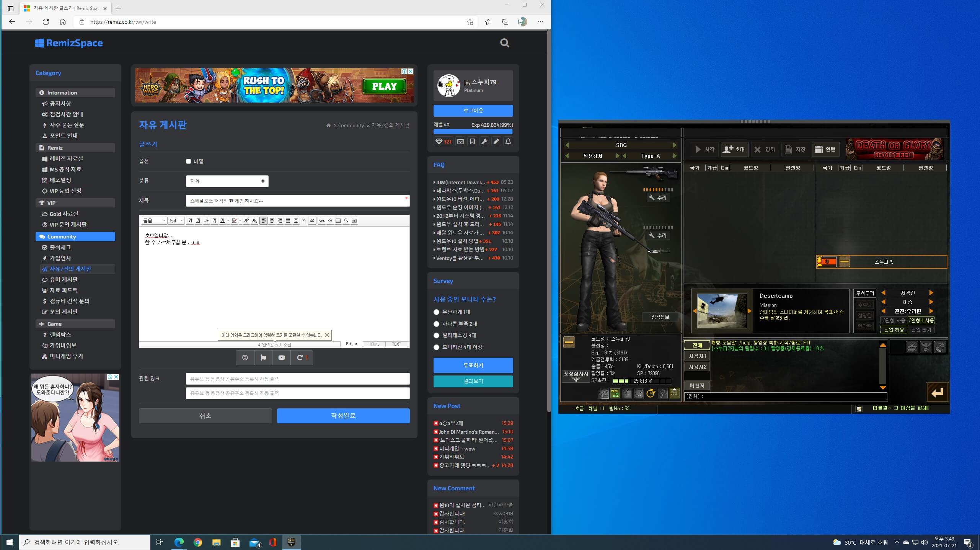Click the pencil icon in profile panel
The width and height of the screenshot is (980, 550).
[496, 142]
